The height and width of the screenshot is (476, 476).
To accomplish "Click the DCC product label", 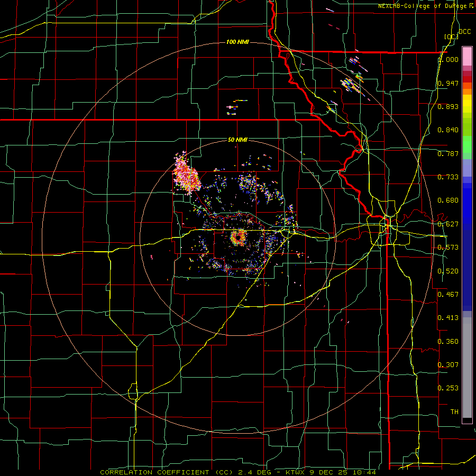I will pos(464,32).
